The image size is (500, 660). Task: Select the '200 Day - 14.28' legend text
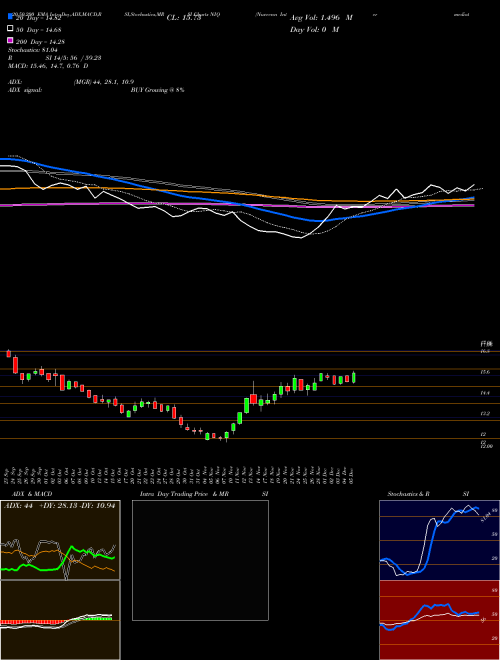click(x=40, y=41)
